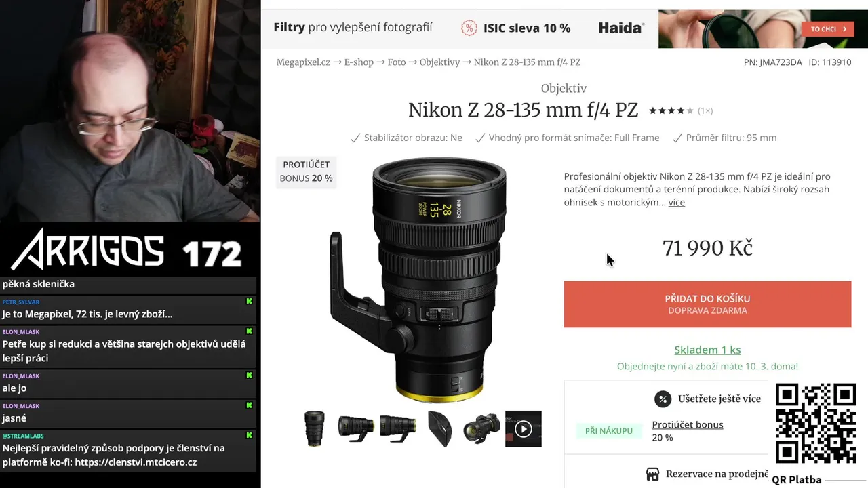
Task: Open Skladem 1 ks availability link
Action: tap(707, 350)
